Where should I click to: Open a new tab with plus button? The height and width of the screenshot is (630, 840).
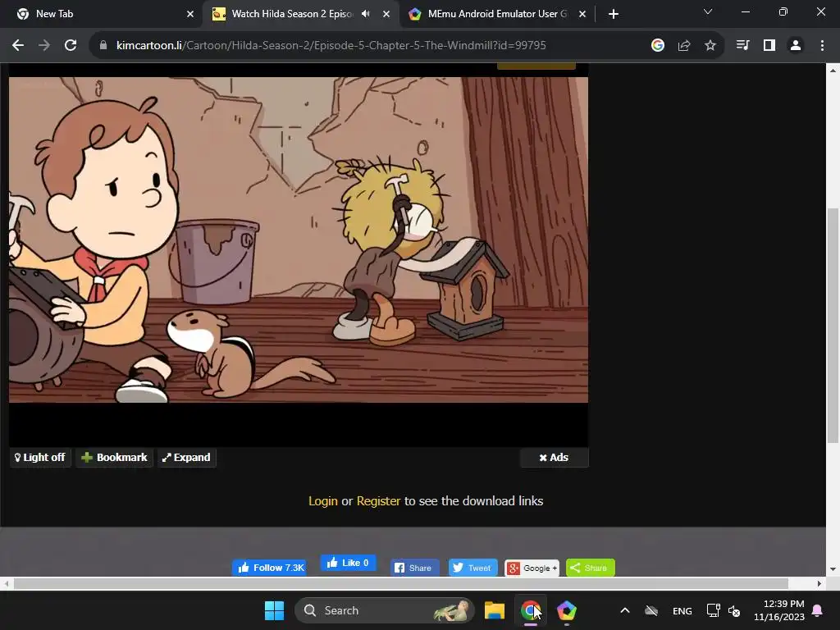[x=614, y=14]
